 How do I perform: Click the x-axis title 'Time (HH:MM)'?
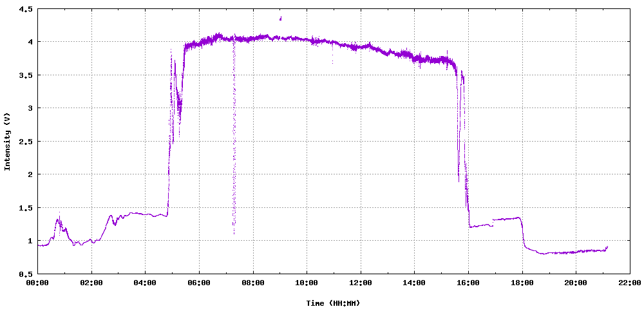[x=333, y=303]
